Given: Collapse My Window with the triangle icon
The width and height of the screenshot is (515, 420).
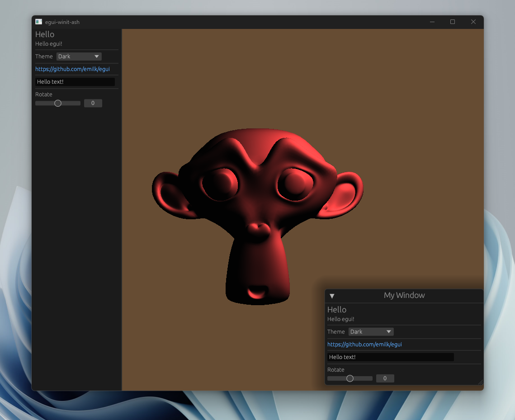Looking at the screenshot, I should point(332,296).
